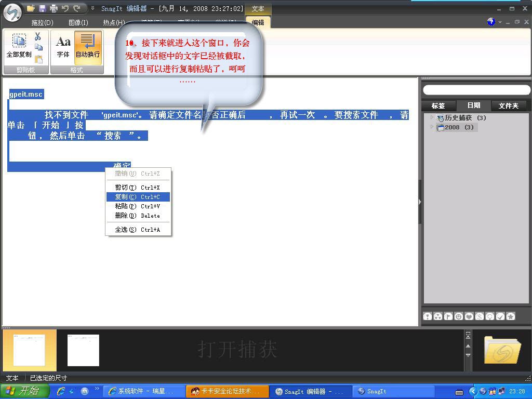Switch to 系统软件 - 瑞星 taskbar window
Image resolution: width=532 pixels, height=399 pixels.
click(x=143, y=392)
